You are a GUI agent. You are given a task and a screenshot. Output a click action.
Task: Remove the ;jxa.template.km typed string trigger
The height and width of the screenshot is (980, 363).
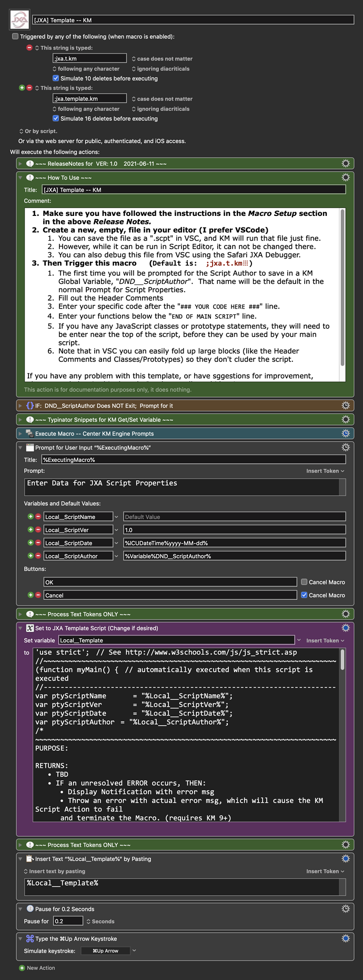pyautogui.click(x=29, y=88)
